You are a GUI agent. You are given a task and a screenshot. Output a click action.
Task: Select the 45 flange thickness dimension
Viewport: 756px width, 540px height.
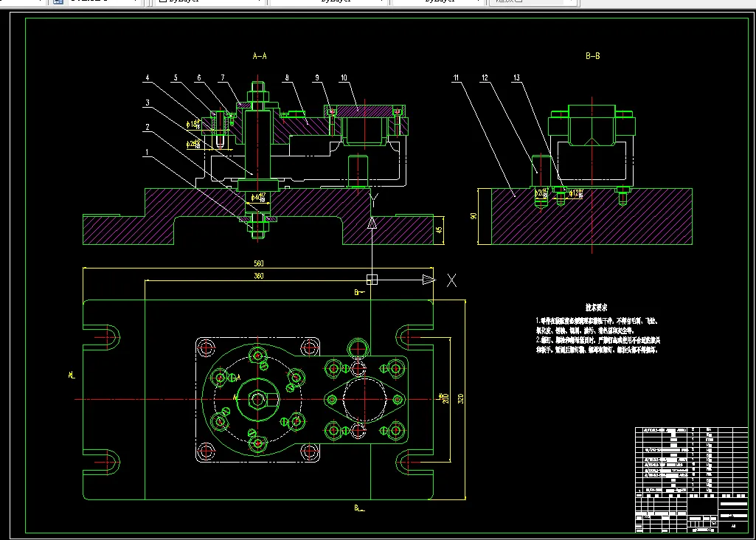coord(438,230)
